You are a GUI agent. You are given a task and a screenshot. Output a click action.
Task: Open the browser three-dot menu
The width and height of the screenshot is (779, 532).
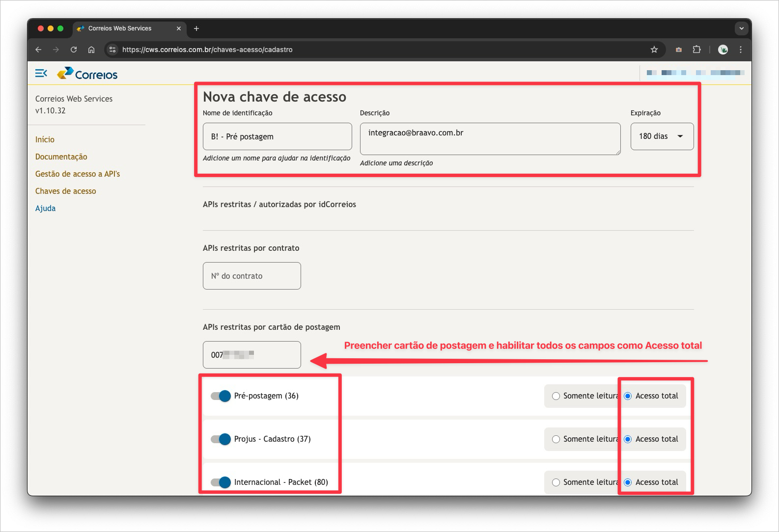click(x=741, y=50)
